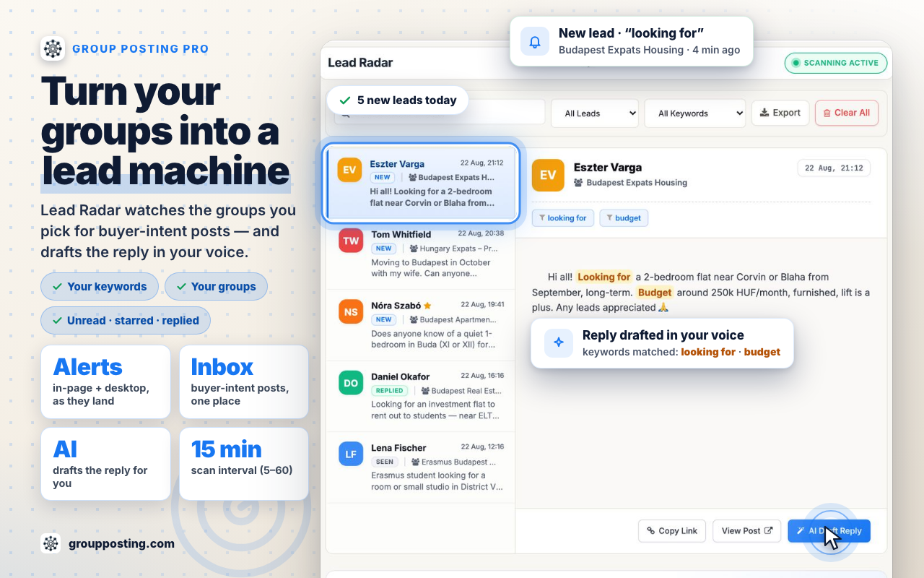Viewport: 924px width, 578px height.
Task: Click the Export button
Action: pos(780,113)
